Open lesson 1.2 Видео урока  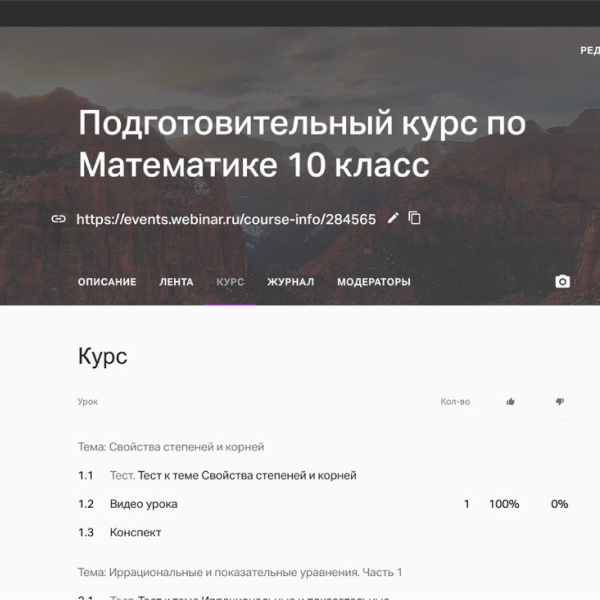tap(143, 504)
